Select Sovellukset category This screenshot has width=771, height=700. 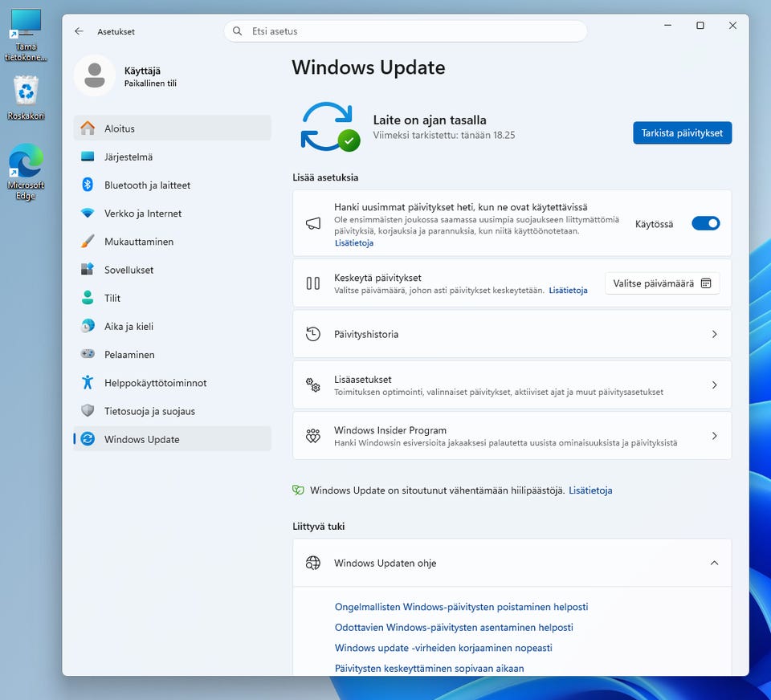pyautogui.click(x=172, y=270)
